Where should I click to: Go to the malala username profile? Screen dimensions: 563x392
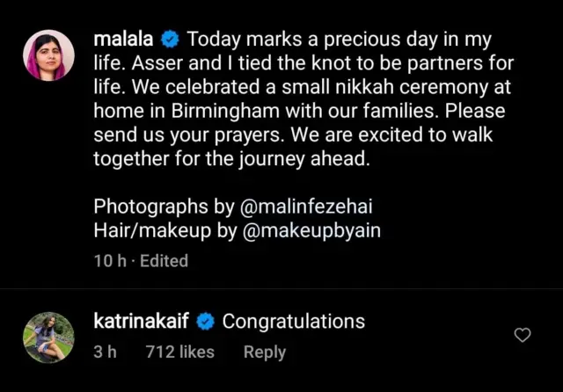123,40
